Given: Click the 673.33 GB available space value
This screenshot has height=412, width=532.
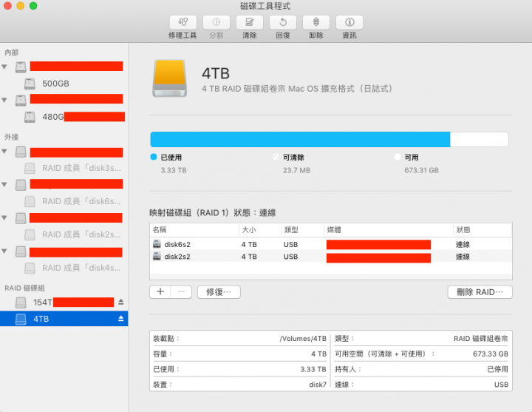Looking at the screenshot, I should point(491,354).
